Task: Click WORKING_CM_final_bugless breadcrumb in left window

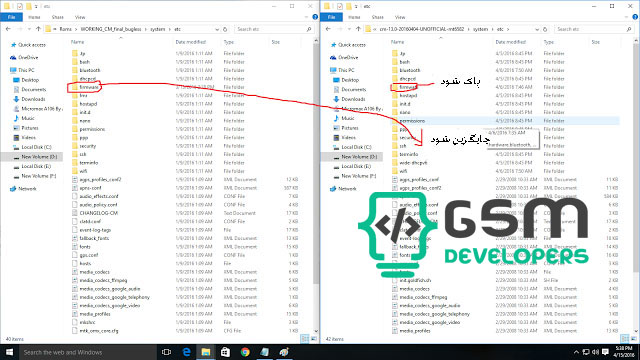Action: point(111,29)
